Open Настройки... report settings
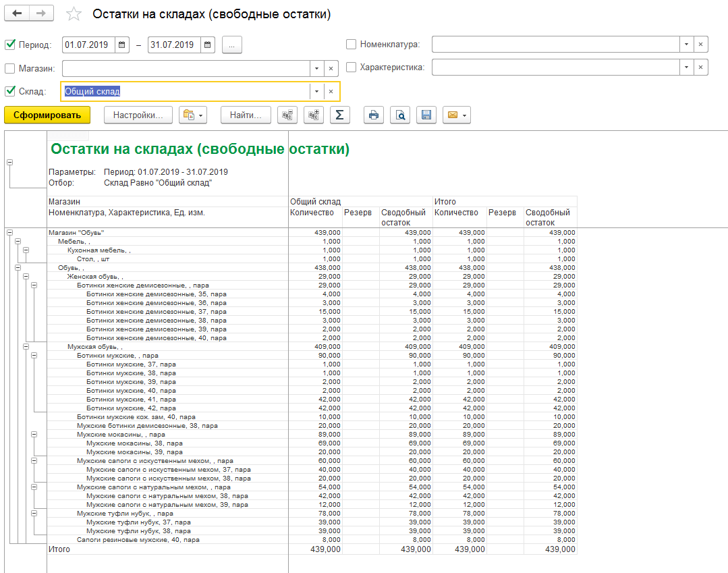This screenshot has height=573, width=728. 138,115
